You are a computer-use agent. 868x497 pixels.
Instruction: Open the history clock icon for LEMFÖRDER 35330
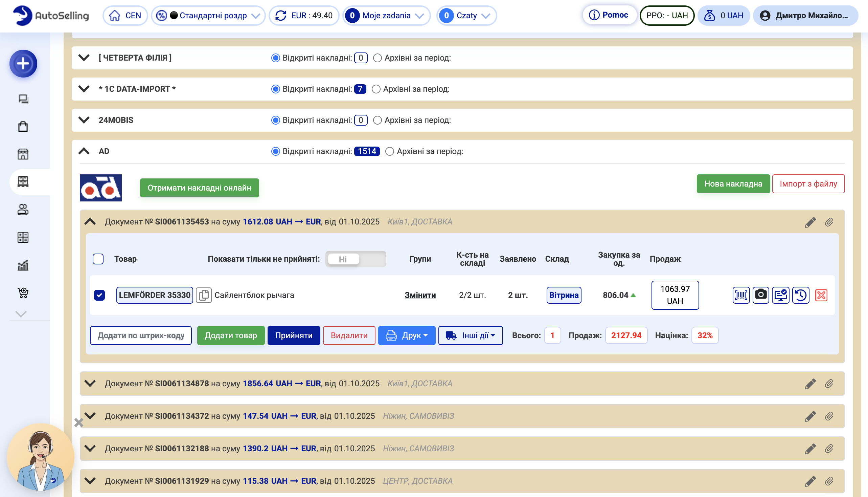click(800, 295)
